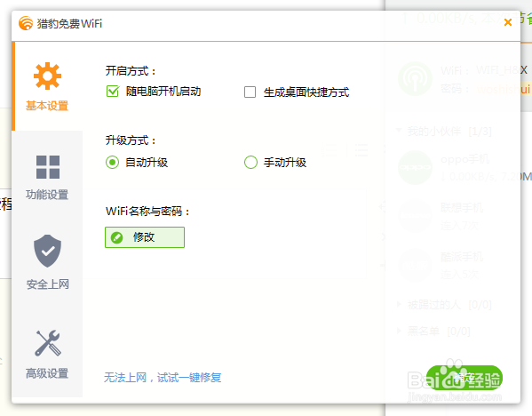Open the 高级设置 wrench icon
The image size is (532, 416).
pos(47,343)
